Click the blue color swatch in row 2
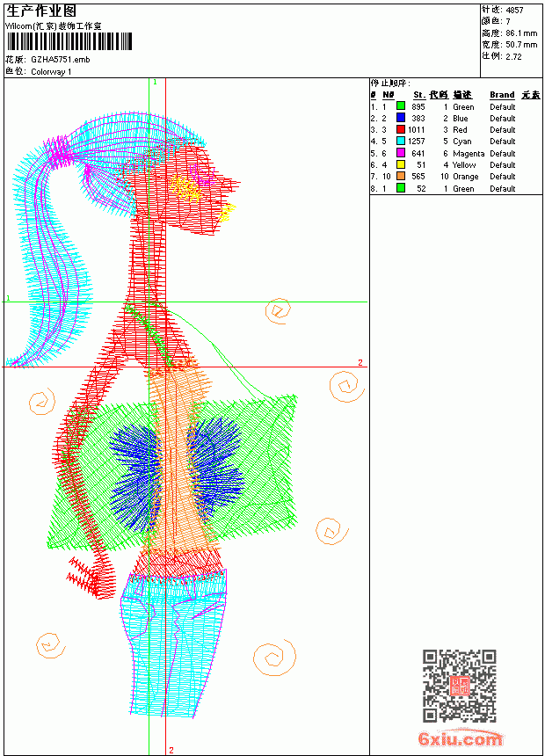 400,118
